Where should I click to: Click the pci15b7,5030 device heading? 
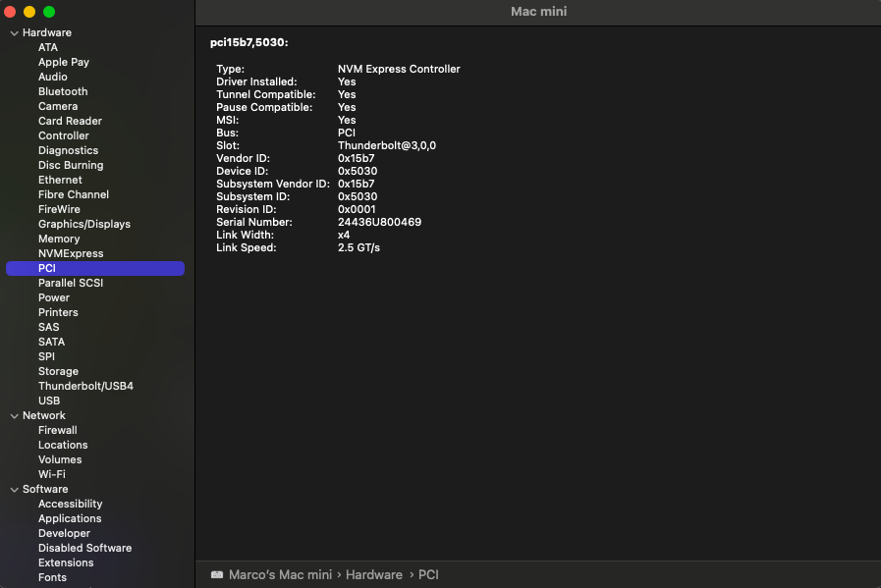point(248,42)
